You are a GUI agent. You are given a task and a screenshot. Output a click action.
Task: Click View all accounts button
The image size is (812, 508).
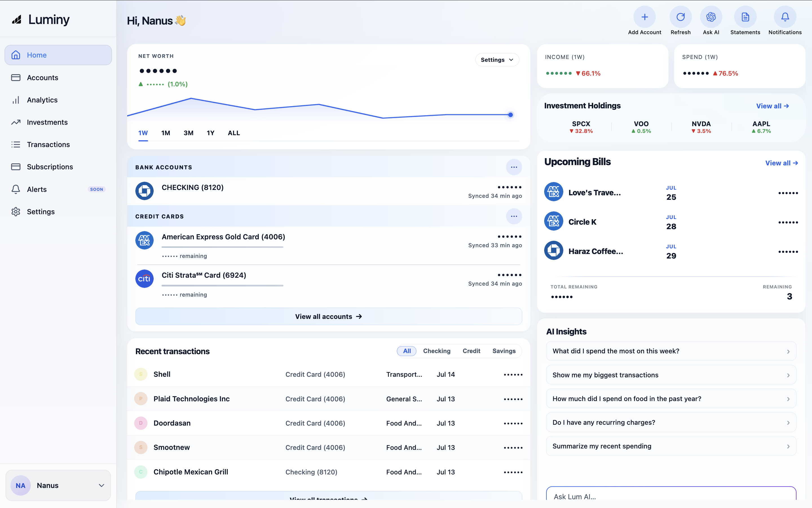coord(328,316)
